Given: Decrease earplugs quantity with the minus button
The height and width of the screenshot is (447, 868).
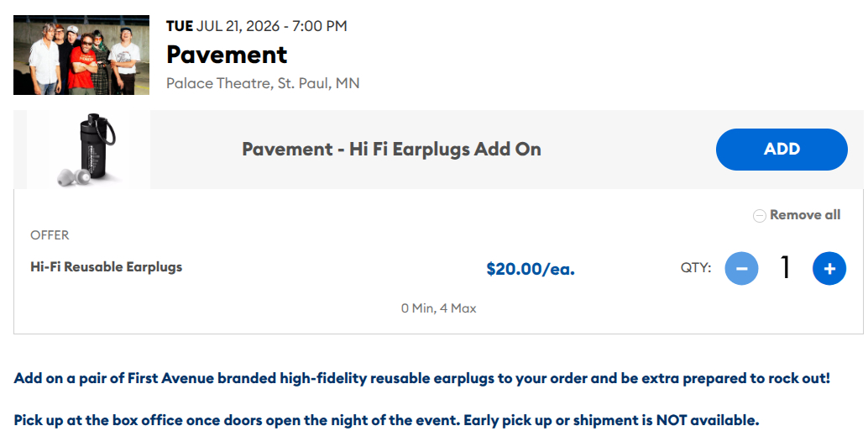Looking at the screenshot, I should 741,269.
